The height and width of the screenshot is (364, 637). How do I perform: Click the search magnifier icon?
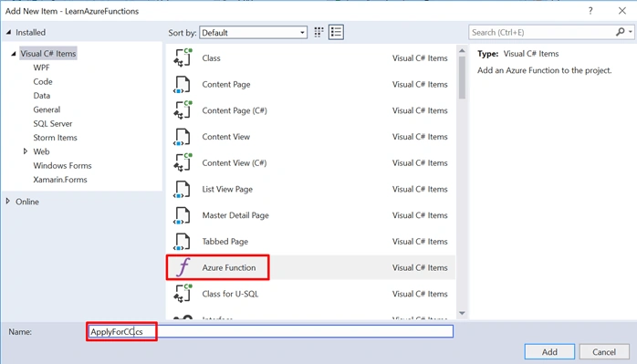pyautogui.click(x=620, y=32)
